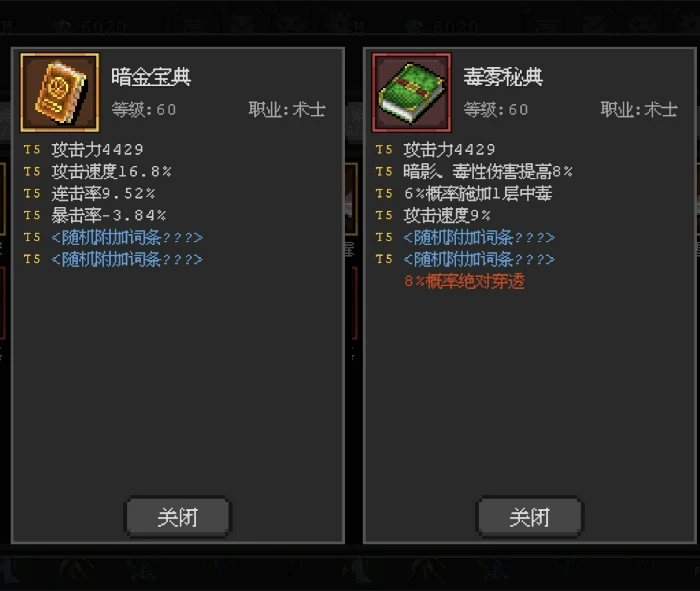Image resolution: width=700 pixels, height=591 pixels.
Task: Click T5 tier tag beside 攻击力4429 in 暗金宝典
Action: click(x=32, y=150)
